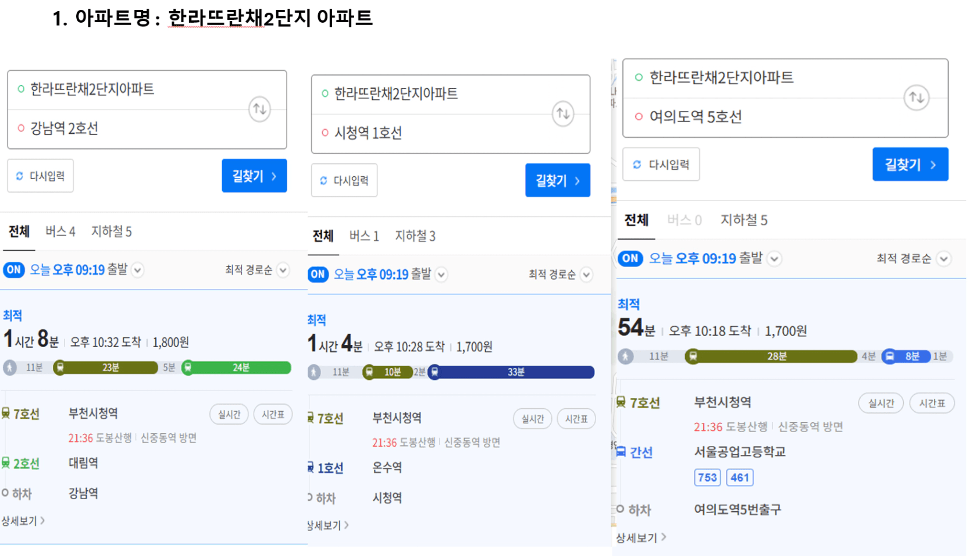Image resolution: width=980 pixels, height=556 pixels.
Task: Select 지하철 5 tab in 강남역 panel
Action: 112,231
